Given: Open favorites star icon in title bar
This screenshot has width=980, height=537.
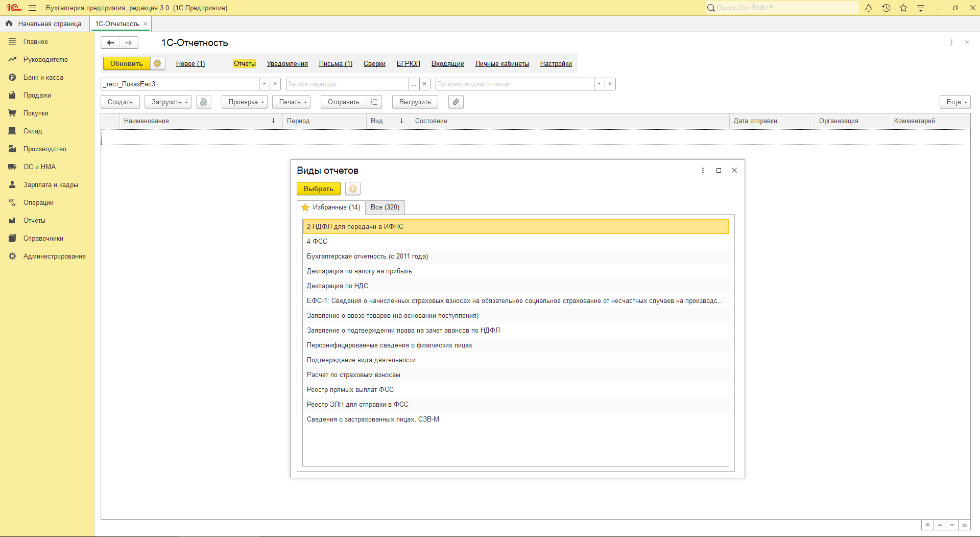Looking at the screenshot, I should point(903,8).
